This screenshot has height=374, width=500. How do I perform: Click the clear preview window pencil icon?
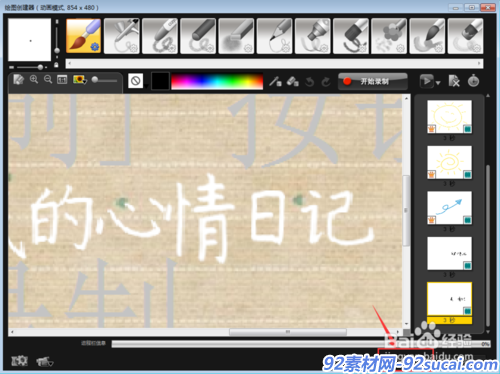point(18,80)
